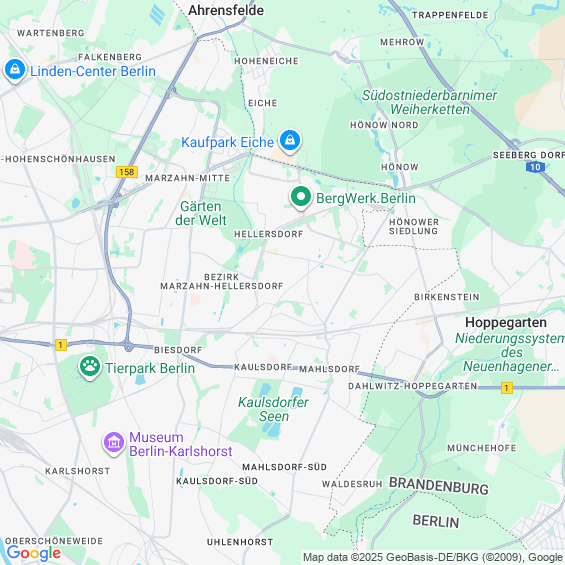
Task: Select the Gärten der Welt park label
Action: [201, 213]
